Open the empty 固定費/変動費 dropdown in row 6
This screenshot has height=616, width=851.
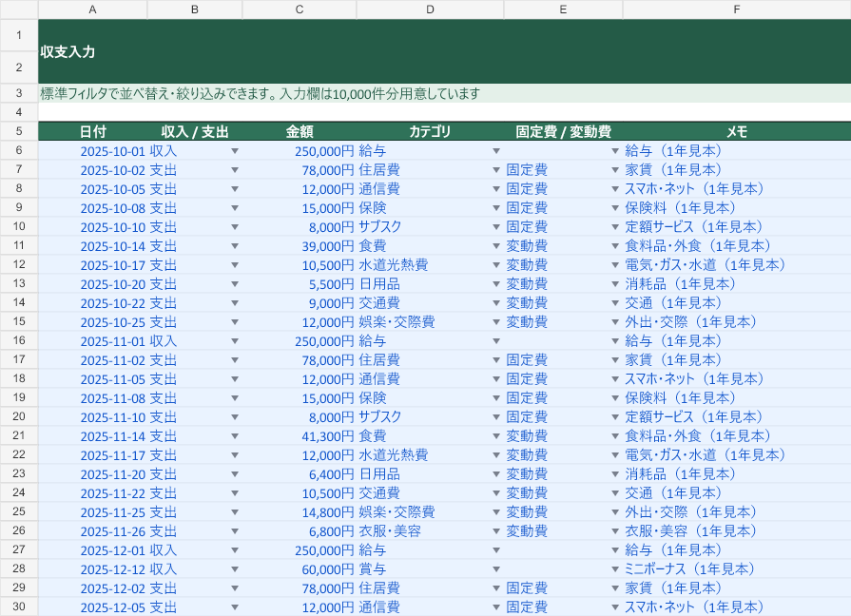(x=615, y=151)
